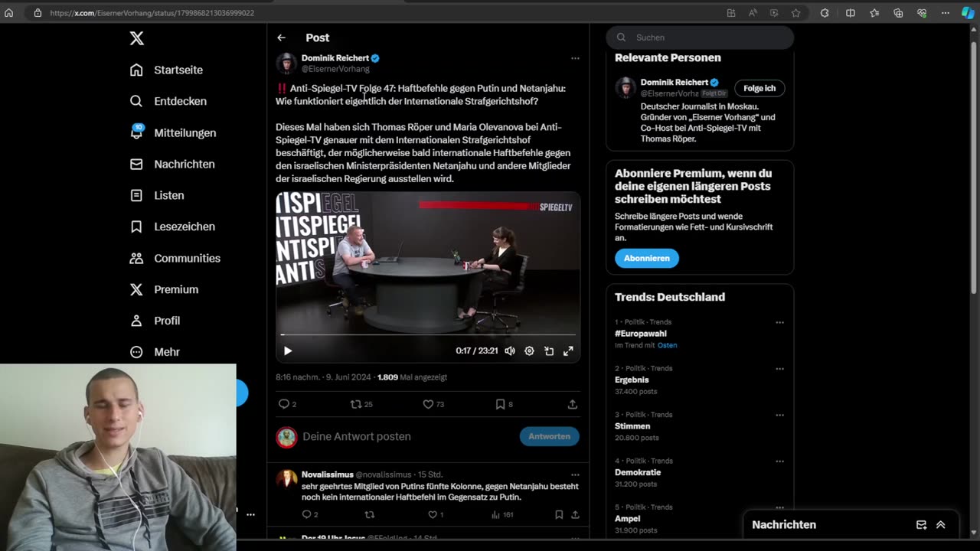Open options for #Europawahl trend
This screenshot has width=980, height=551.
[x=779, y=322]
